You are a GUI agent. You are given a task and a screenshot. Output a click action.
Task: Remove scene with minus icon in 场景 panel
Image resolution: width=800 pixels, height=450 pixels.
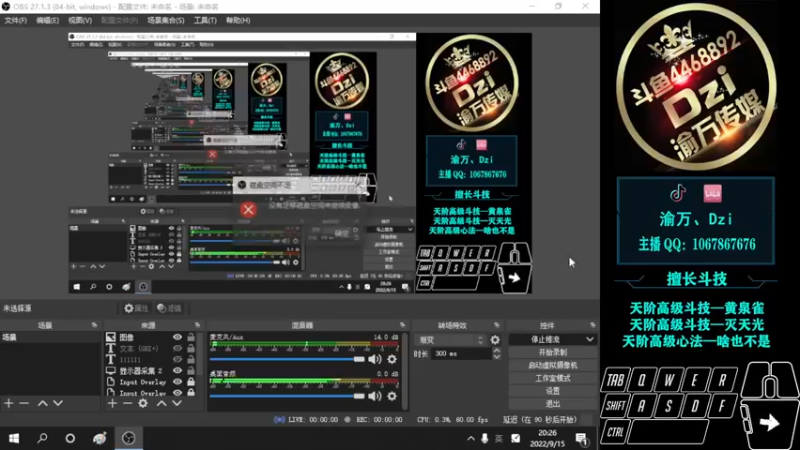coord(24,404)
